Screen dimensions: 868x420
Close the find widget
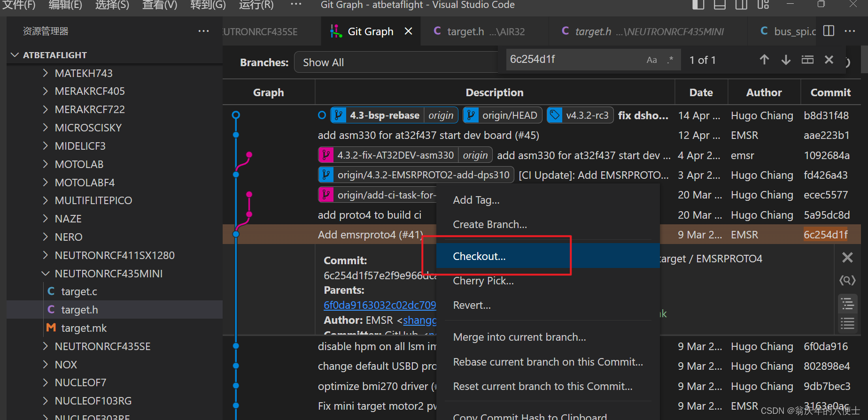coord(829,60)
